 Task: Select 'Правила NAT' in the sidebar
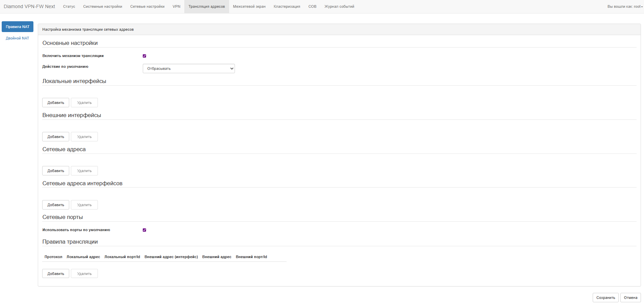[x=18, y=27]
